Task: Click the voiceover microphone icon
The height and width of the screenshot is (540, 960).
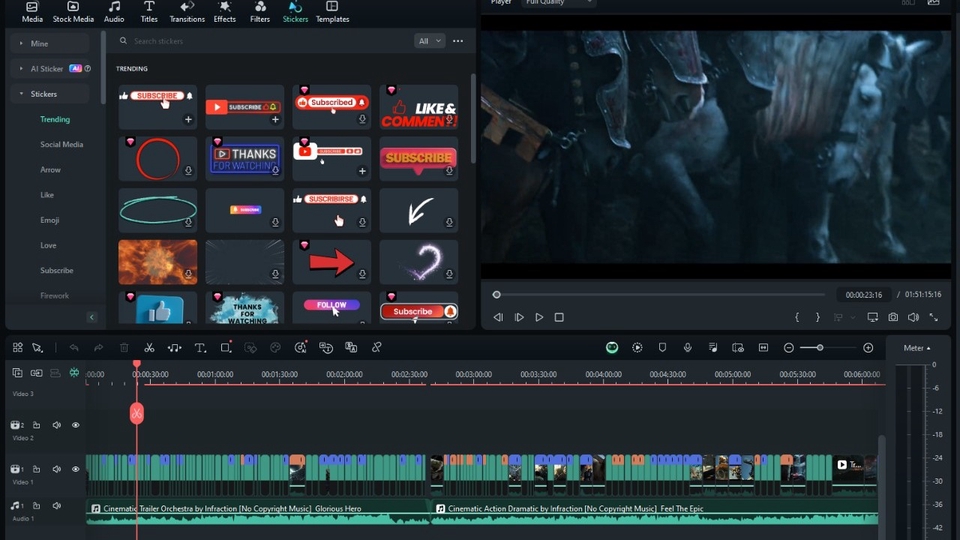Action: (x=687, y=348)
